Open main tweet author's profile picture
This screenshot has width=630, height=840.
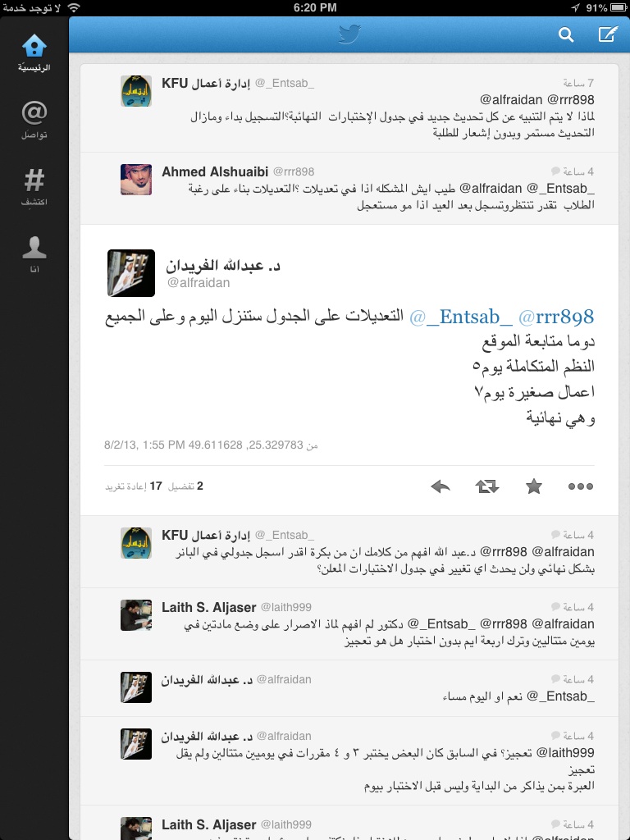[131, 272]
